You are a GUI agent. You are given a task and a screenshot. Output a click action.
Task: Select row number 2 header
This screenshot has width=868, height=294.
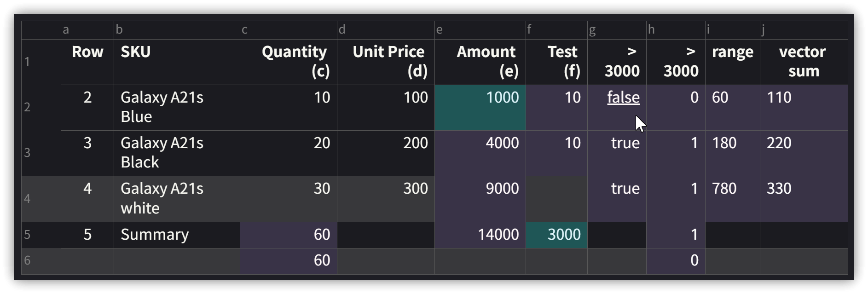[41, 108]
